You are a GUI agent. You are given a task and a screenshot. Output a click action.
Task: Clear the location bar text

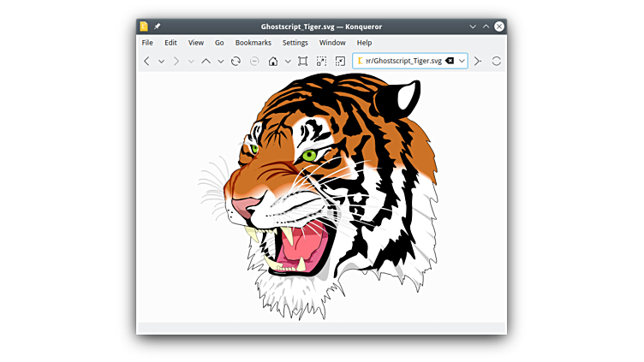(450, 62)
